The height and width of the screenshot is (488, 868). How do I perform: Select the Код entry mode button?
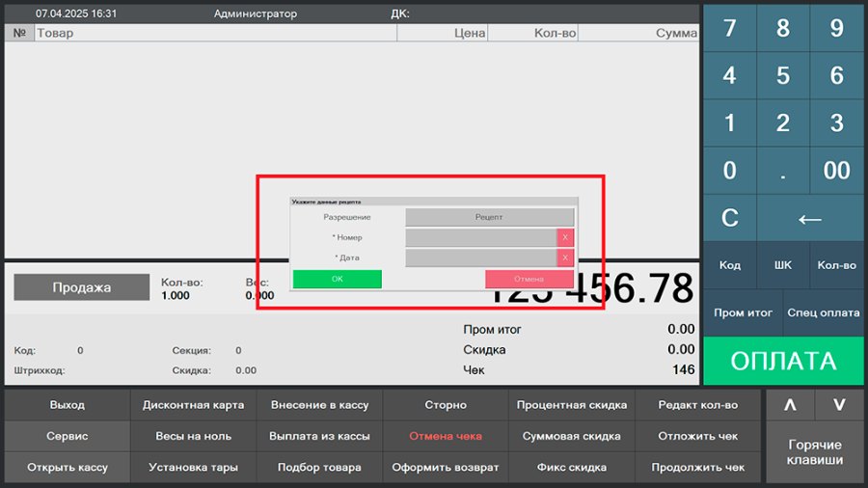730,265
